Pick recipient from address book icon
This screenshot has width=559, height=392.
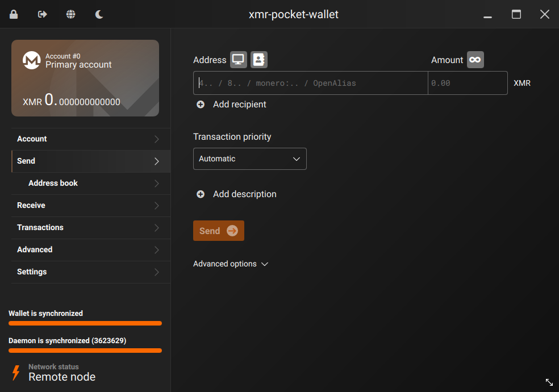click(258, 59)
